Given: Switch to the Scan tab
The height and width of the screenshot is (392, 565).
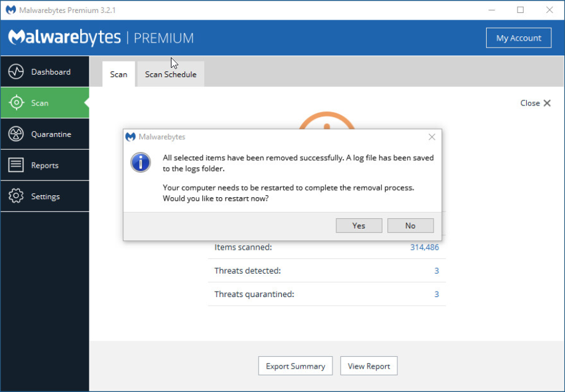Looking at the screenshot, I should 118,74.
